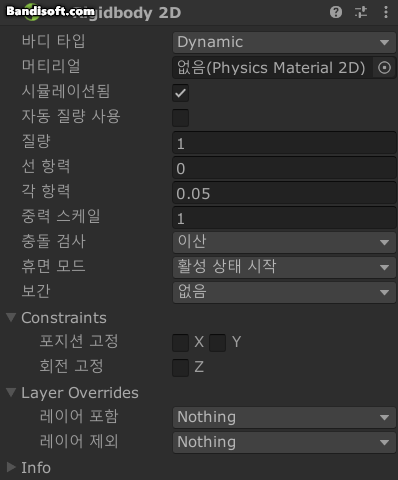Enable the 자동 질량 사용 checkbox
This screenshot has width=398, height=480.
coord(180,118)
